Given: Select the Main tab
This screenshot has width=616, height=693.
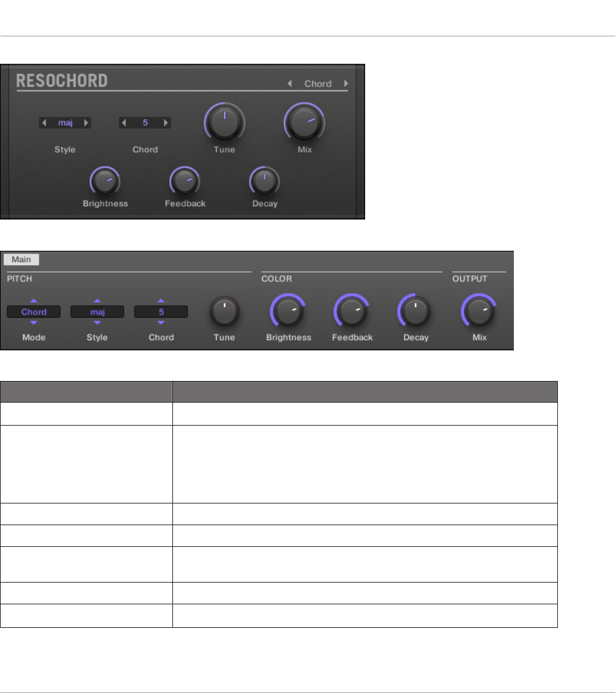Looking at the screenshot, I should pos(21,260).
